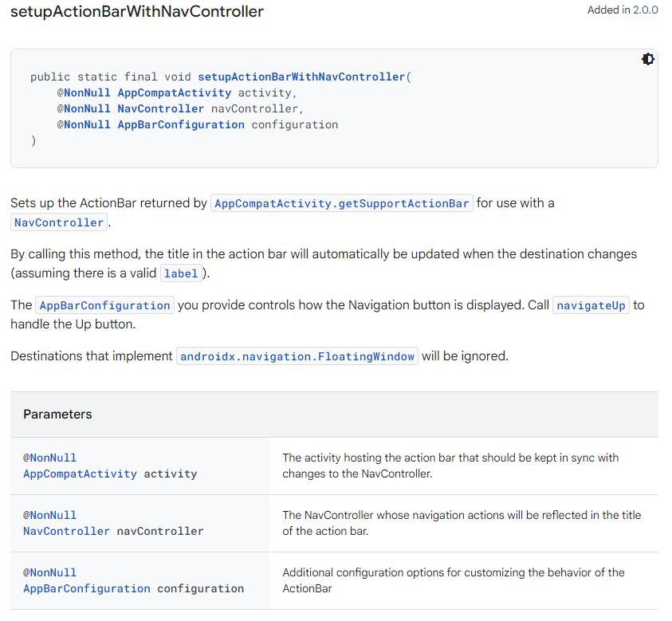Click 'will be ignored.' sentence text
Screen dimensions: 672x621
coord(465,356)
